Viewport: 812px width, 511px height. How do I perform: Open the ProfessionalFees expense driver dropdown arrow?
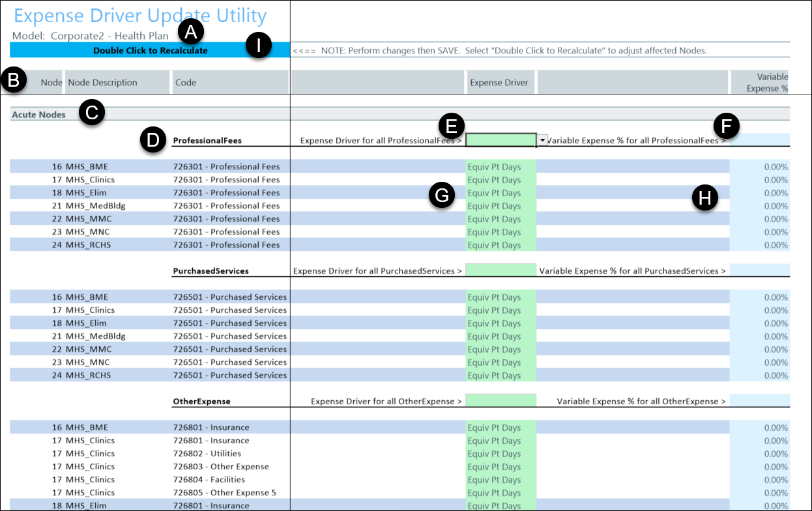click(x=542, y=140)
